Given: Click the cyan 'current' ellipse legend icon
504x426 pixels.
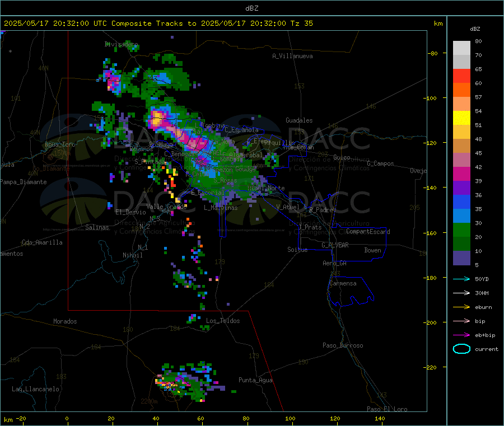Looking at the screenshot, I should pos(461,349).
